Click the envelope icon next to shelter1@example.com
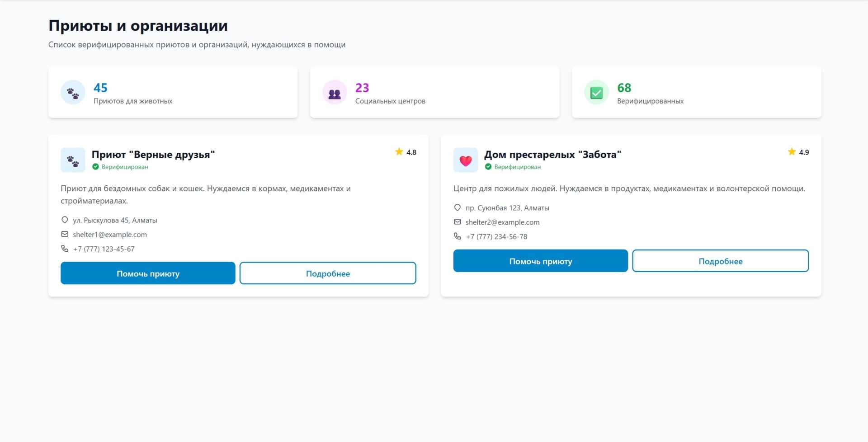Viewport: 868px width, 442px height. tap(65, 235)
